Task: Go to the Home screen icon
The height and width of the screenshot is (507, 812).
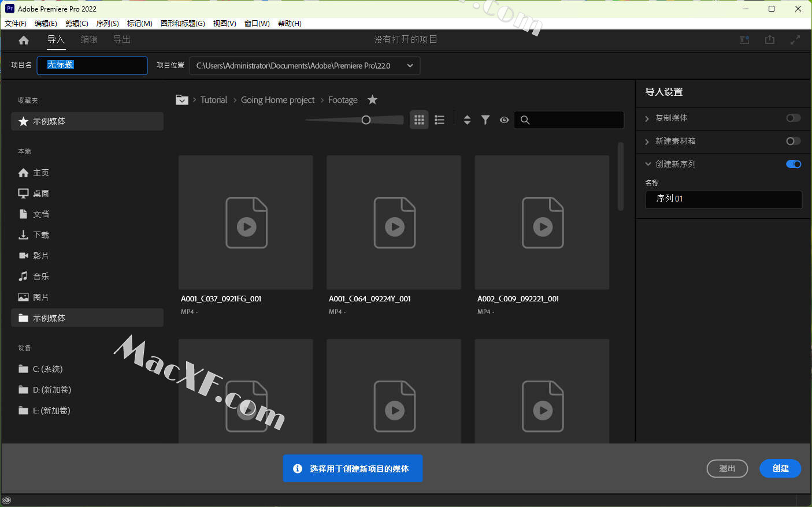Action: click(24, 40)
